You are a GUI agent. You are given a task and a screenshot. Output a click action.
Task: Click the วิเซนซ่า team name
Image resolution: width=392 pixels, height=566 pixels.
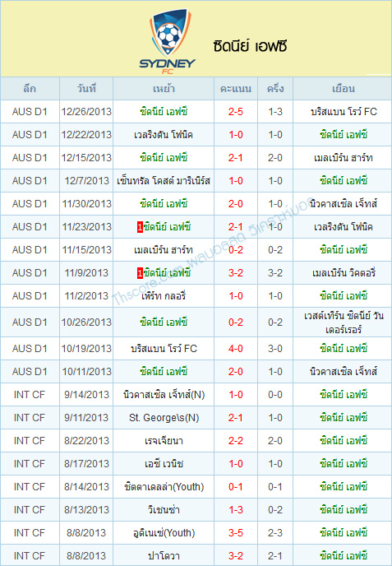click(x=164, y=510)
